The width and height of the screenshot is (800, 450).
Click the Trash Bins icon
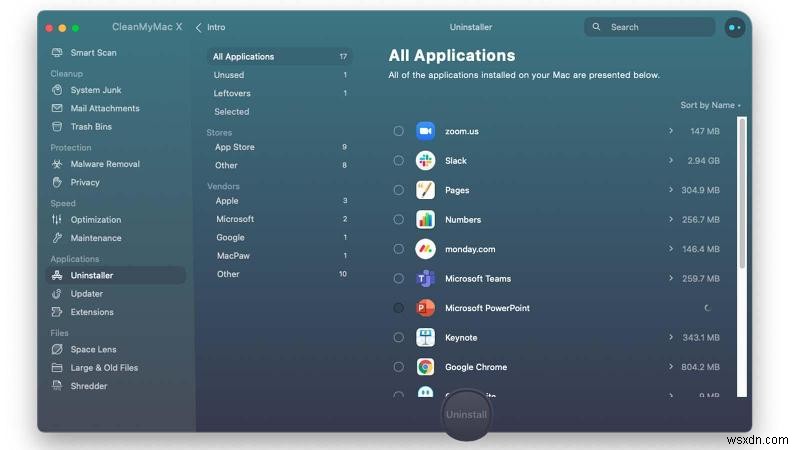pos(57,127)
